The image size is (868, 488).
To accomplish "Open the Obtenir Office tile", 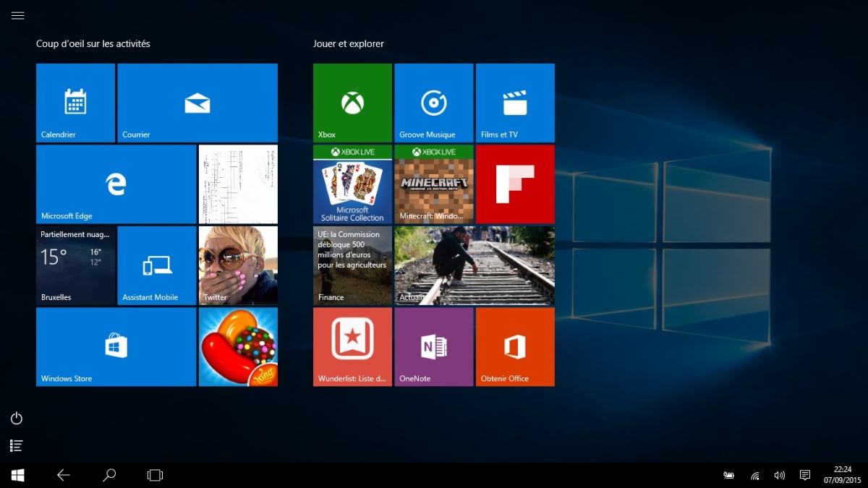I will [515, 347].
